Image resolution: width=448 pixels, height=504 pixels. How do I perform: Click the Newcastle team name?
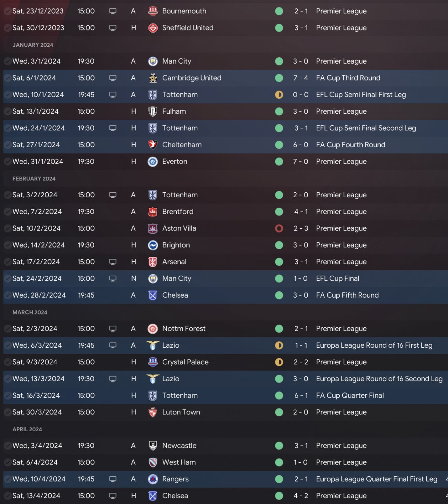tap(179, 446)
